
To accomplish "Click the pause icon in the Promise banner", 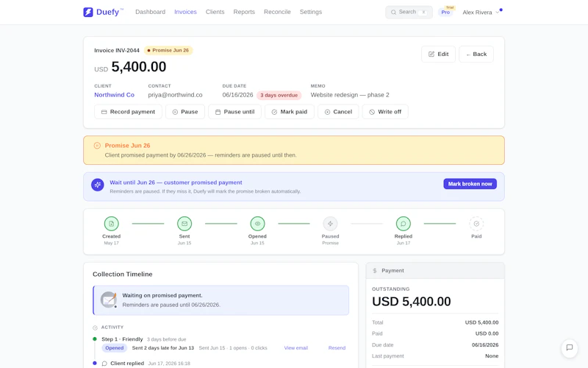I will coord(97,145).
